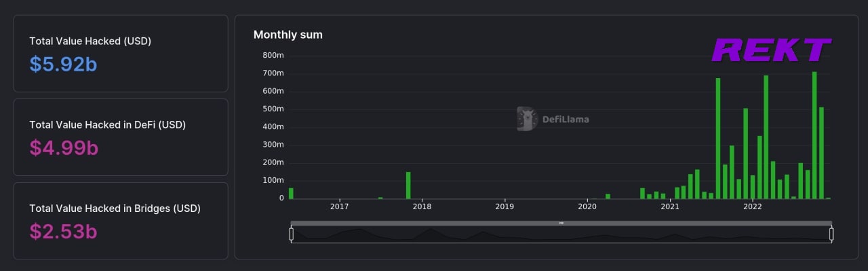Click the tallest bar in the chart, late 2022
The width and height of the screenshot is (868, 271).
pyautogui.click(x=814, y=135)
